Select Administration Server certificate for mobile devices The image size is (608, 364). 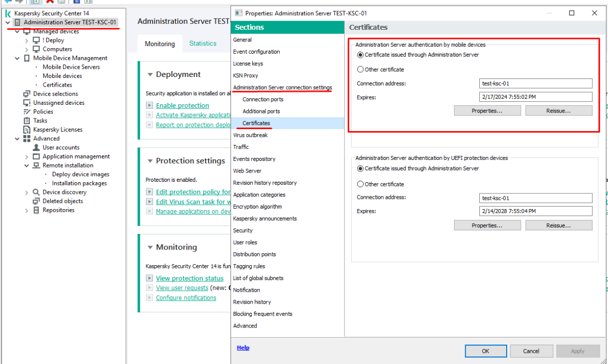point(360,55)
